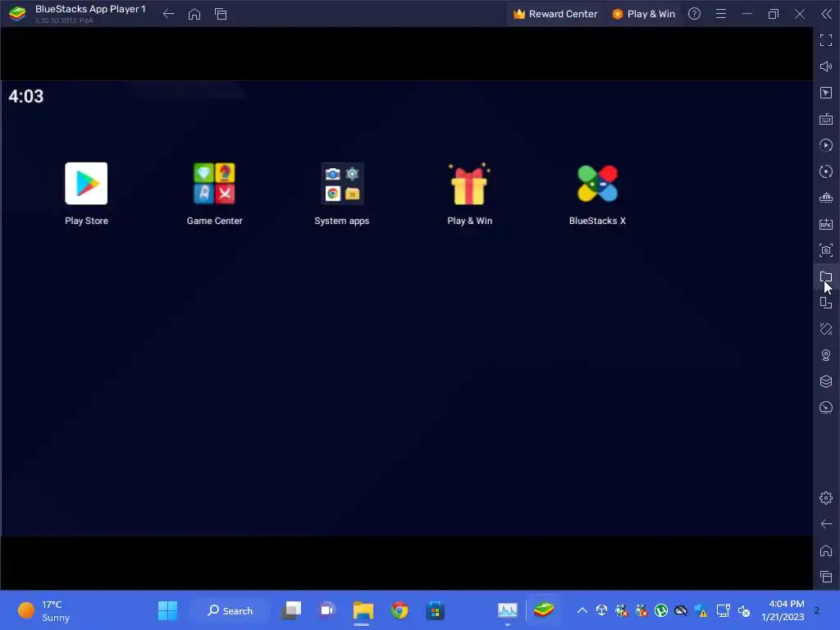Image resolution: width=840 pixels, height=630 pixels.
Task: Take a screenshot with sidebar camera icon
Action: pyautogui.click(x=826, y=250)
